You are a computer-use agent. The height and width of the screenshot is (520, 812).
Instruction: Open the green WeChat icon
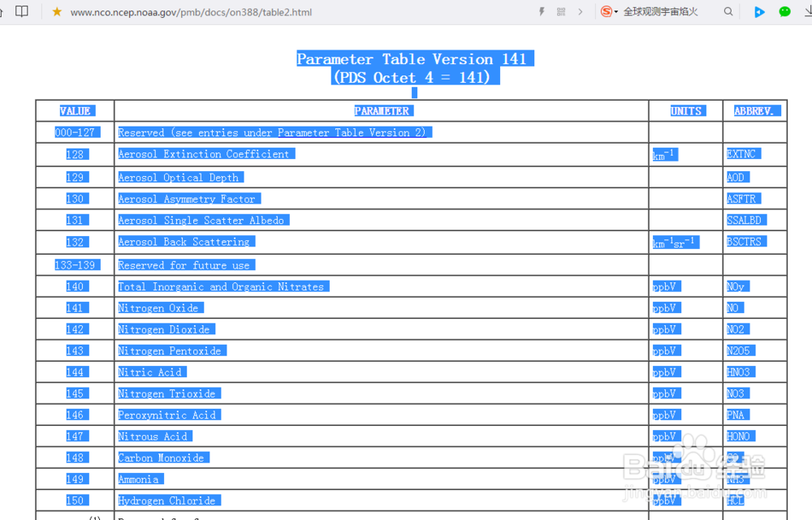click(x=784, y=11)
